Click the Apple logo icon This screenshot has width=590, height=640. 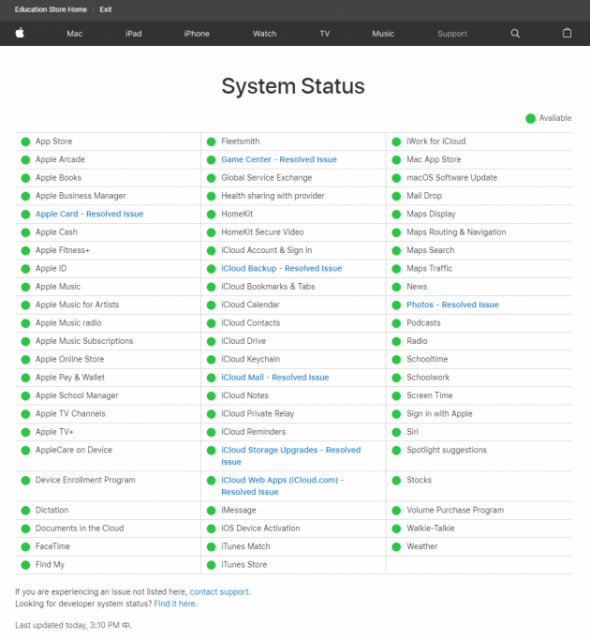20,33
